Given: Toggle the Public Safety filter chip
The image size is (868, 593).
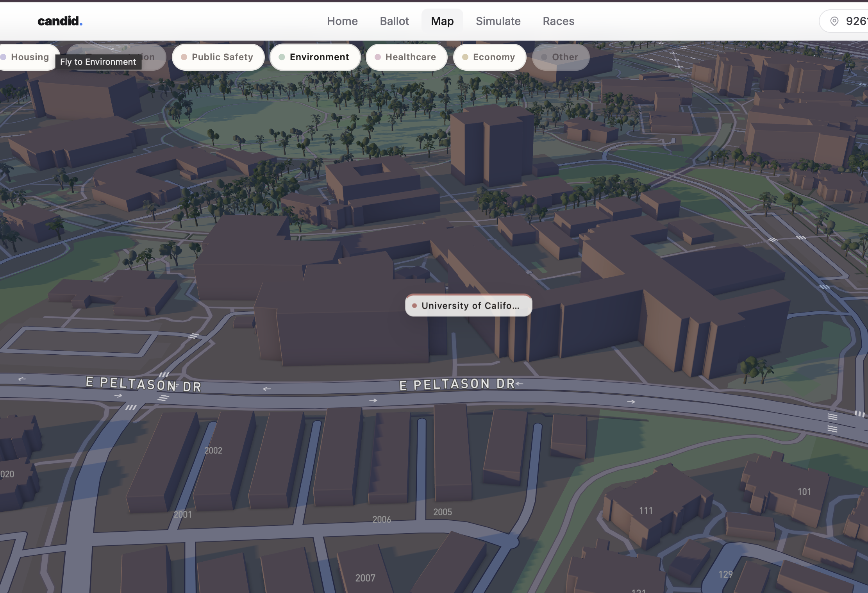Looking at the screenshot, I should 218,57.
